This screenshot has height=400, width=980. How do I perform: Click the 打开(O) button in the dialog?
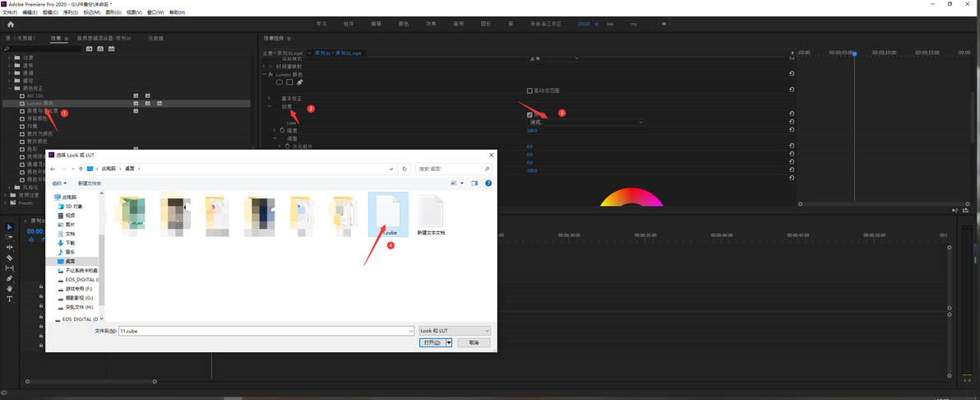(432, 343)
